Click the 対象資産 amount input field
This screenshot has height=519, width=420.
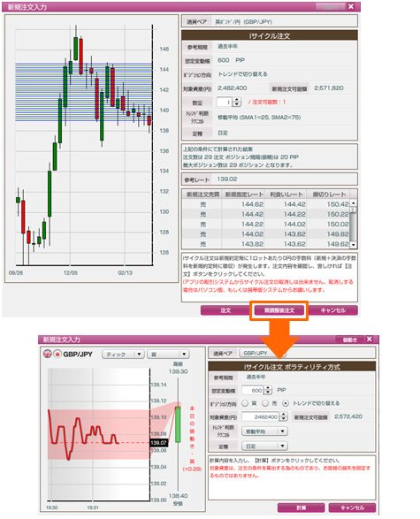261,416
